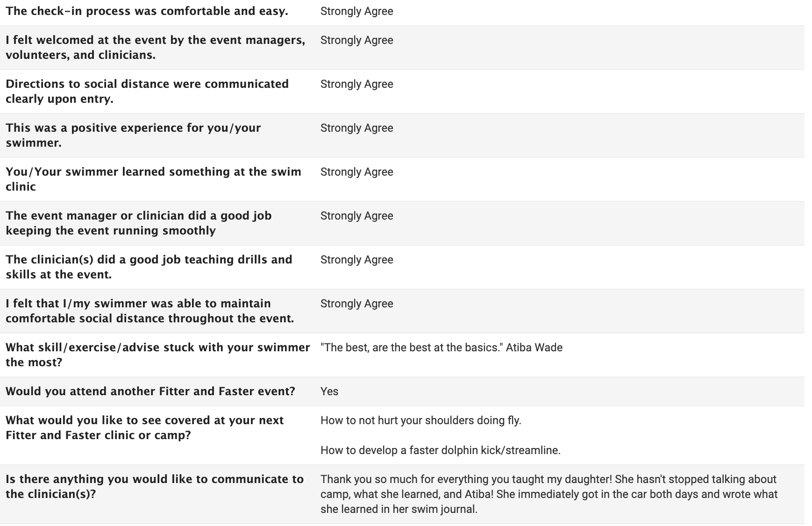Click the faster dolphin kick/streamline response
Viewport: 812px width, 526px height.
coord(440,450)
